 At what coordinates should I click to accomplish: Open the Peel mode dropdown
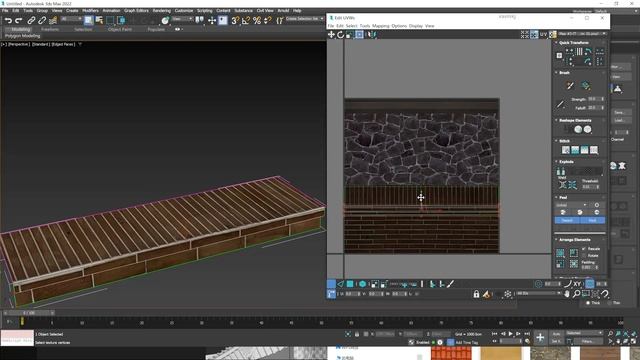coord(572,205)
